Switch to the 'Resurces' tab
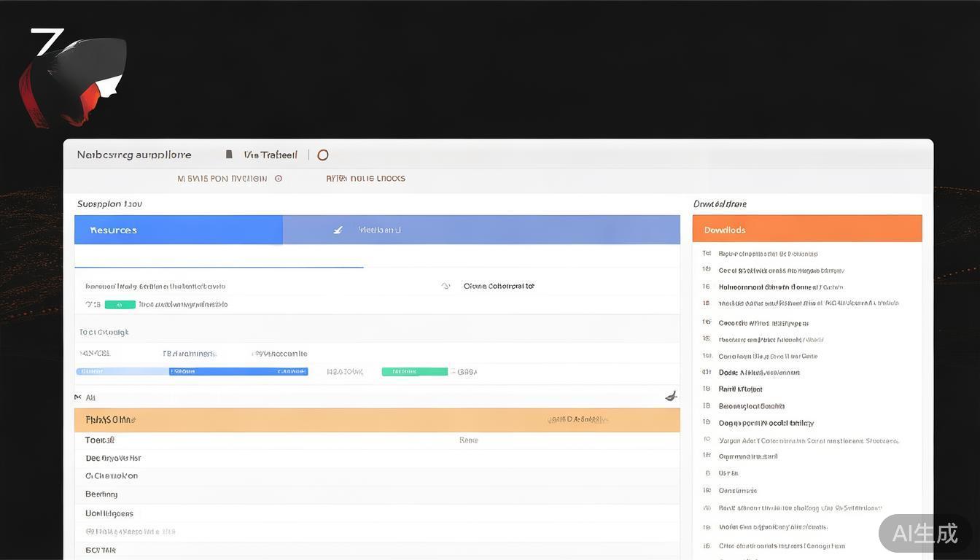Viewport: 980px width, 560px height. [179, 230]
